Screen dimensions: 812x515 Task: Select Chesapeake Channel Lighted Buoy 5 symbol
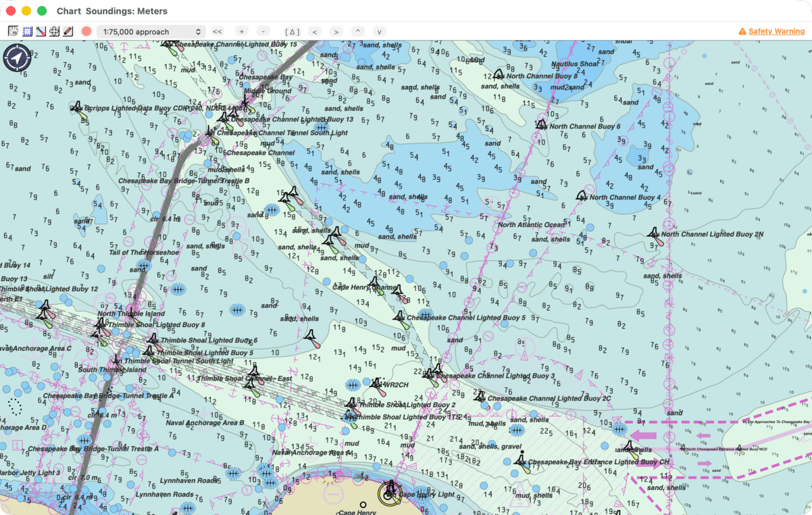[400, 318]
